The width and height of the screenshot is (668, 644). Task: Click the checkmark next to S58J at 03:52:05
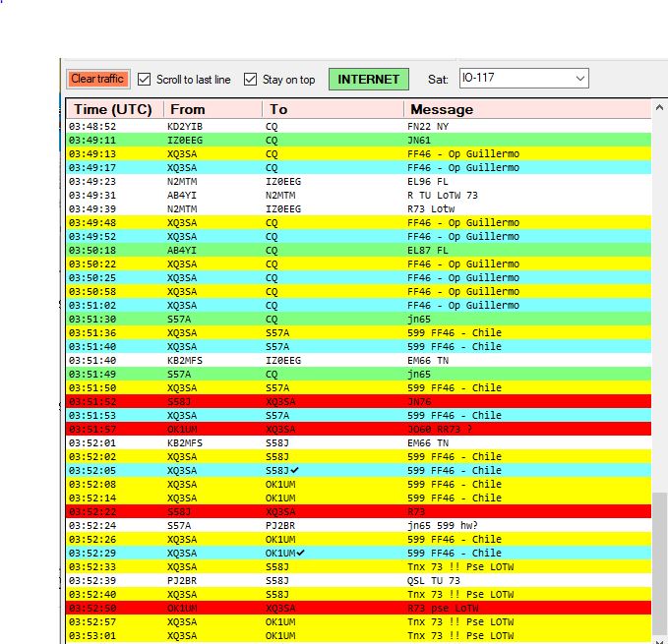pyautogui.click(x=294, y=470)
